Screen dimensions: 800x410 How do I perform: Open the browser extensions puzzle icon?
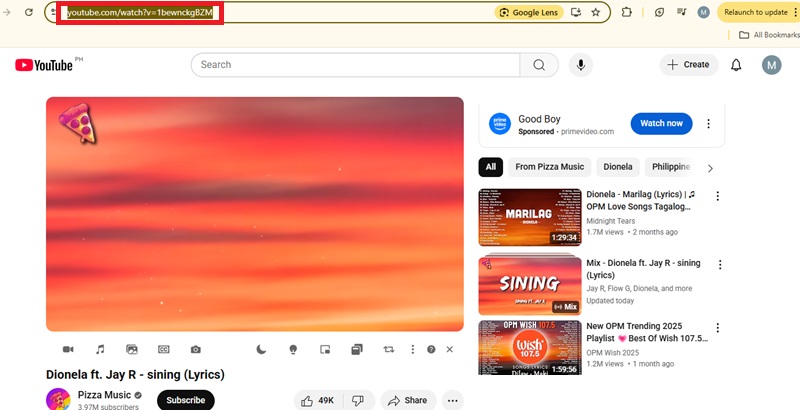627,12
